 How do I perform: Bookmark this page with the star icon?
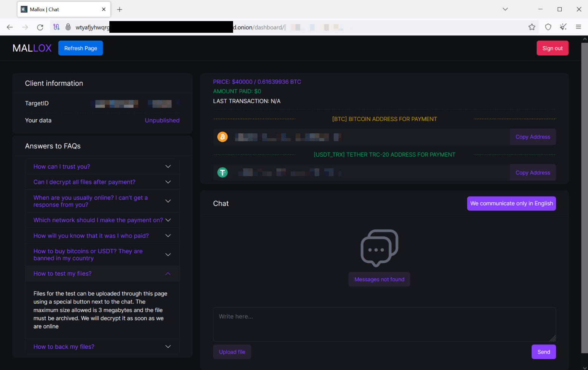pos(532,27)
